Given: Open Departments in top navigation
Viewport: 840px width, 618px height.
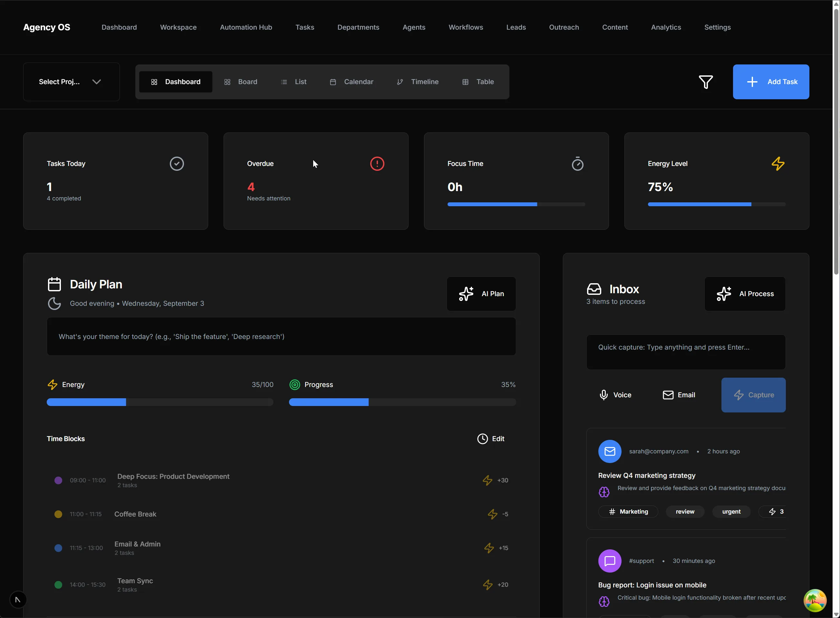Looking at the screenshot, I should point(358,27).
